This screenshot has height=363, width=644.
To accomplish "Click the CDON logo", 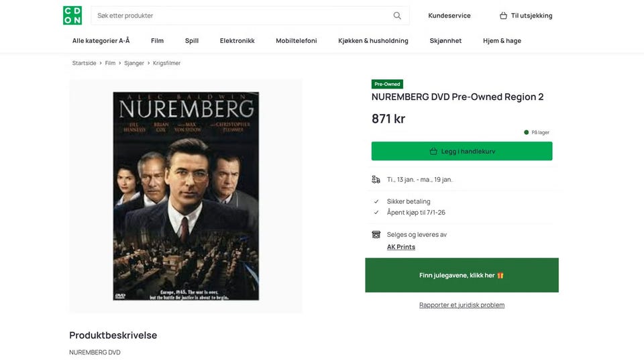I will point(72,15).
